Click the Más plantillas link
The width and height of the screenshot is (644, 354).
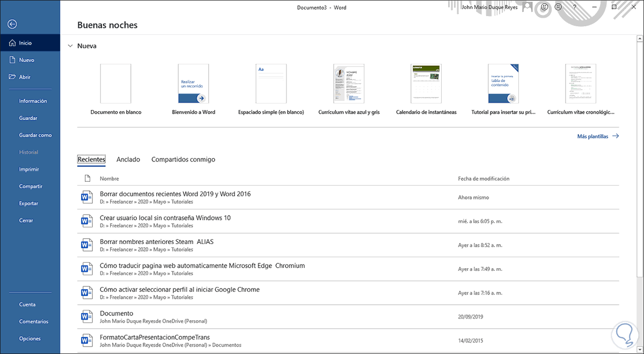pyautogui.click(x=598, y=136)
